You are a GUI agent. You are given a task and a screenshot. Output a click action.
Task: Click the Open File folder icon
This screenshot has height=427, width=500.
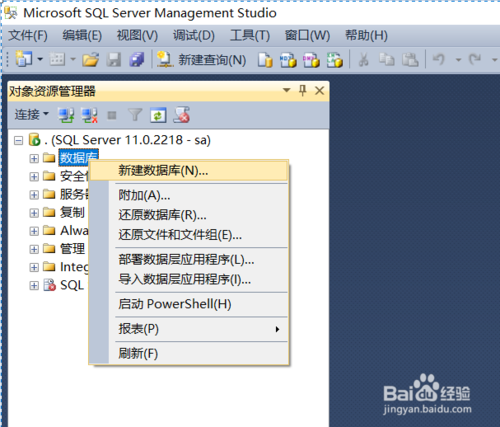91,60
